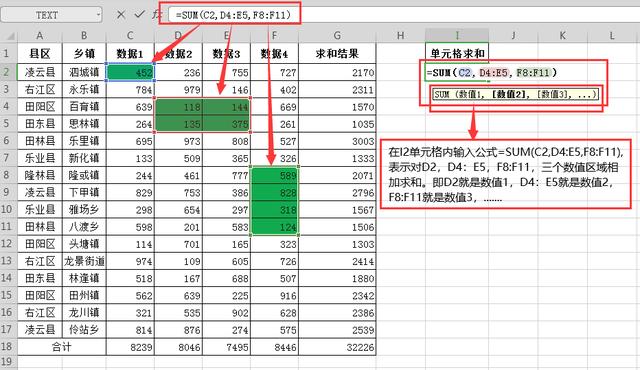Image resolution: width=640 pixels, height=370 pixels.
Task: Click cell 新化镇 in row 7
Action: (x=84, y=158)
